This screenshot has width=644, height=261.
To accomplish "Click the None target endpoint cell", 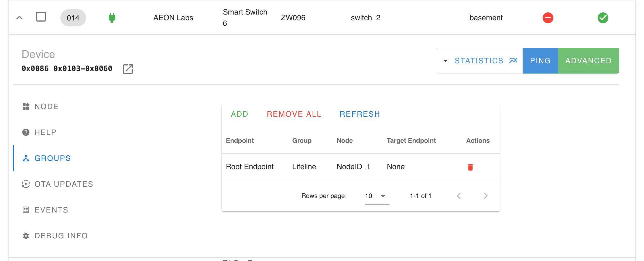I will (x=396, y=167).
